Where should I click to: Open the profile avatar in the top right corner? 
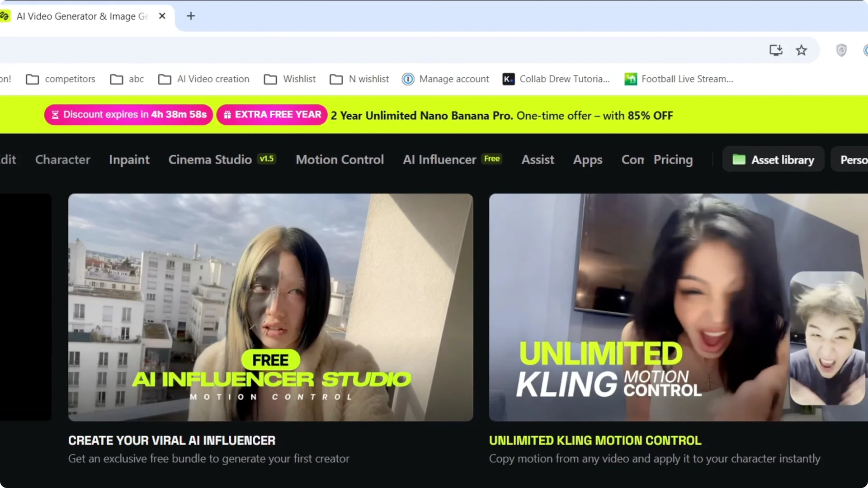tap(865, 50)
